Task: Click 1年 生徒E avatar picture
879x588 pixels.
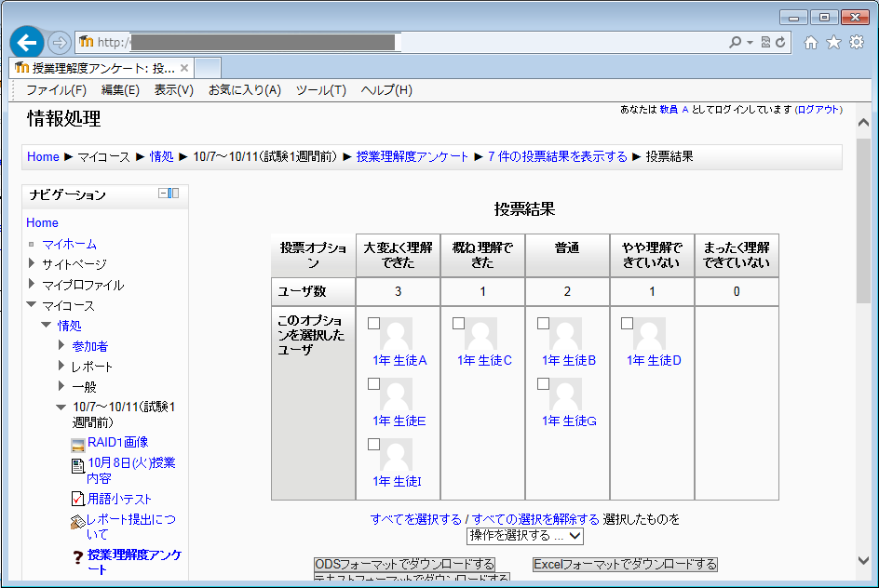Action: coord(396,394)
